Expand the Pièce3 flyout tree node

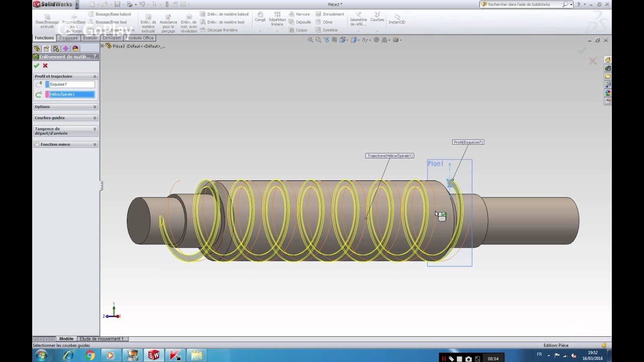(103, 46)
